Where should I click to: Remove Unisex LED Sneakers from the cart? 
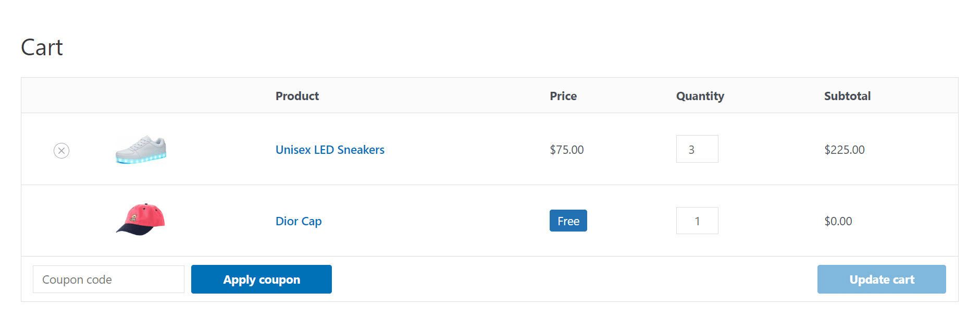(61, 151)
